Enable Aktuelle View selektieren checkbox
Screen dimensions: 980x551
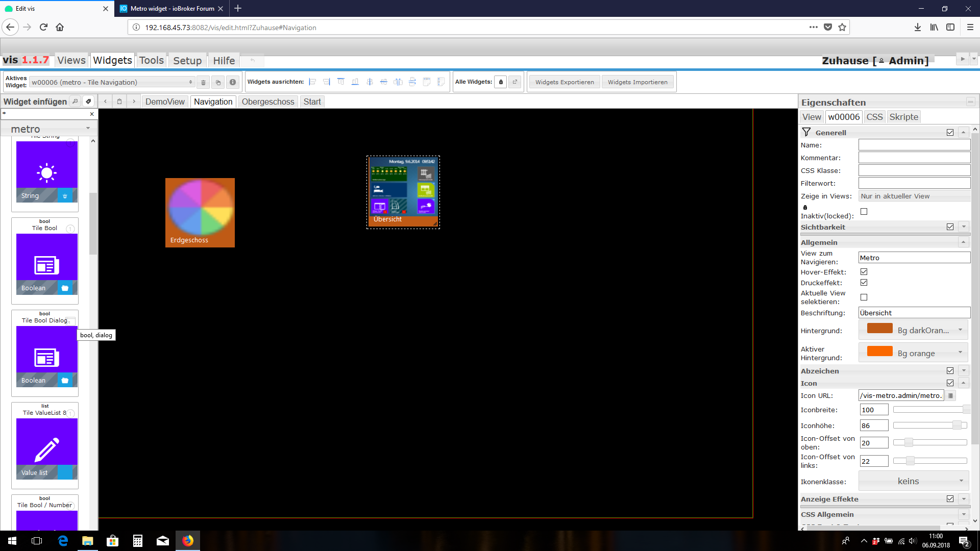[x=864, y=297]
